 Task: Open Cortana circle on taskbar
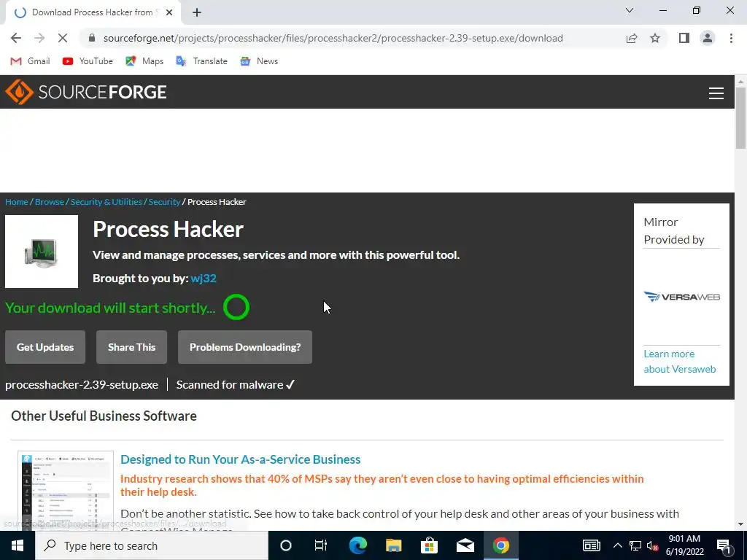point(286,545)
